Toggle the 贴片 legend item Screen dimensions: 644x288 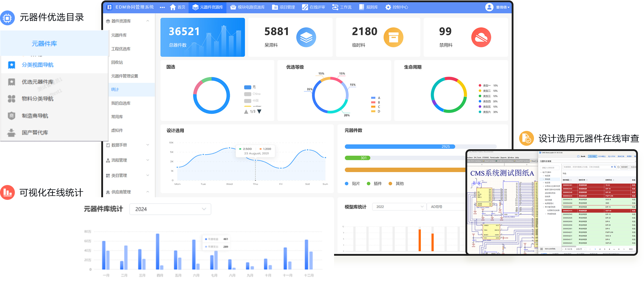(x=352, y=184)
